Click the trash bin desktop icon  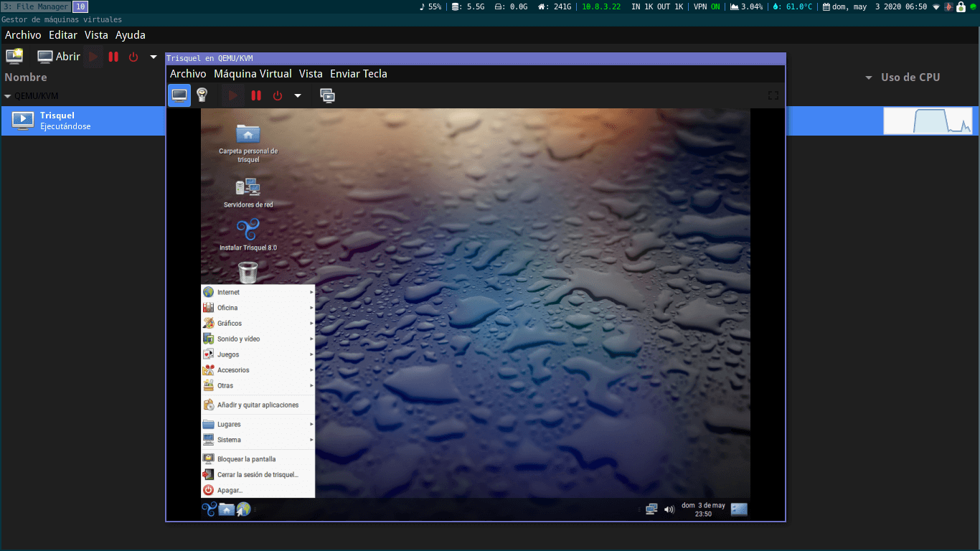point(248,273)
